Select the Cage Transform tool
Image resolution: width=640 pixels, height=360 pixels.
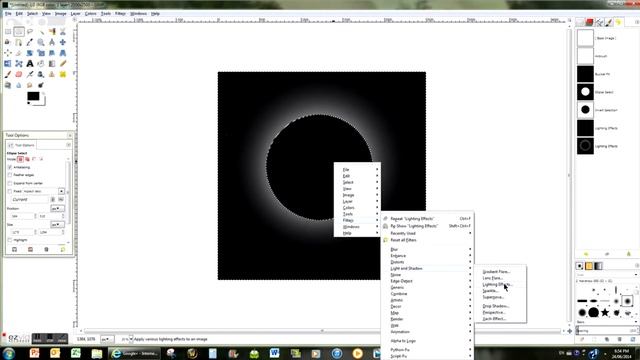(x=19, y=63)
